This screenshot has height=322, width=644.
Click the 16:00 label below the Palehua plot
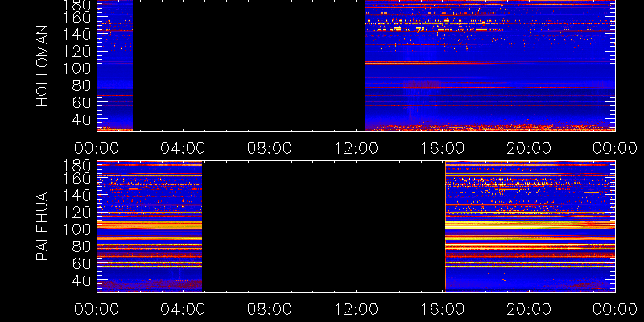click(x=443, y=309)
